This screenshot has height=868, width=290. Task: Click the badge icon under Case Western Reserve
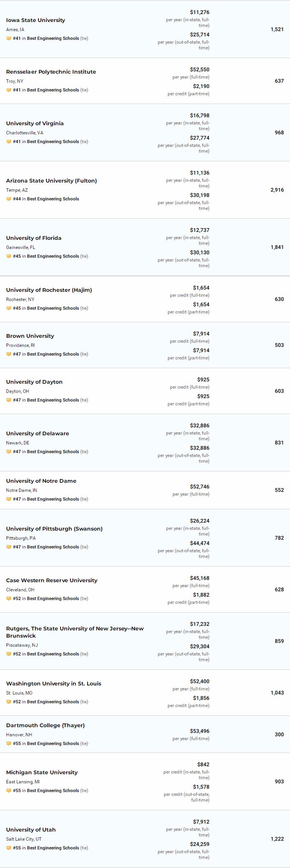[x=9, y=599]
